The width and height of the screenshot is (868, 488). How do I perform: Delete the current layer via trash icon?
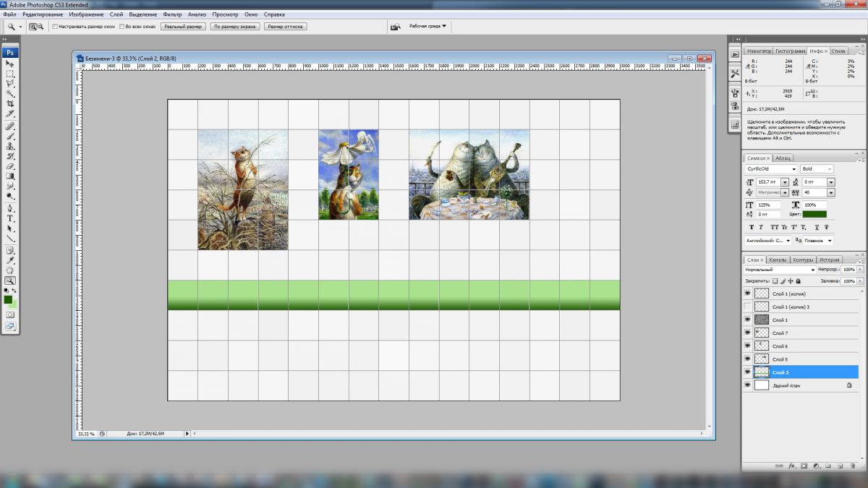tap(853, 466)
